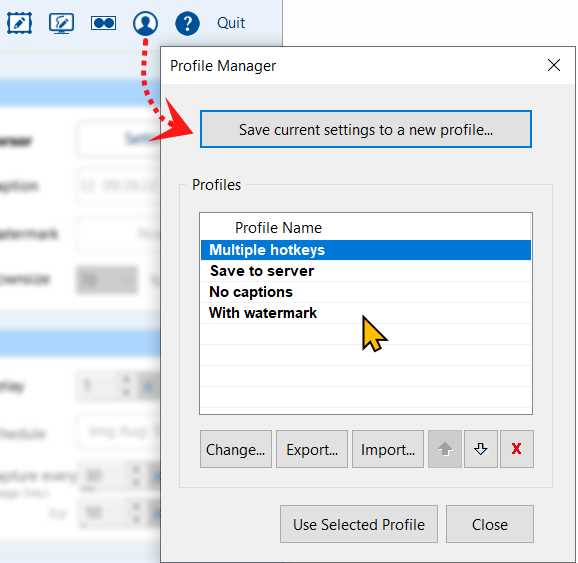Select the No captions profile
The image size is (578, 563).
(366, 292)
